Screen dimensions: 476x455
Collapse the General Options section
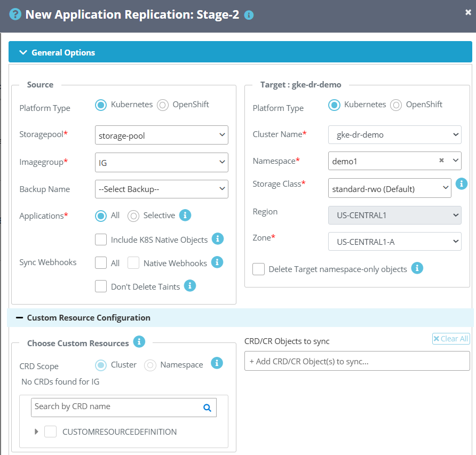[x=240, y=52]
